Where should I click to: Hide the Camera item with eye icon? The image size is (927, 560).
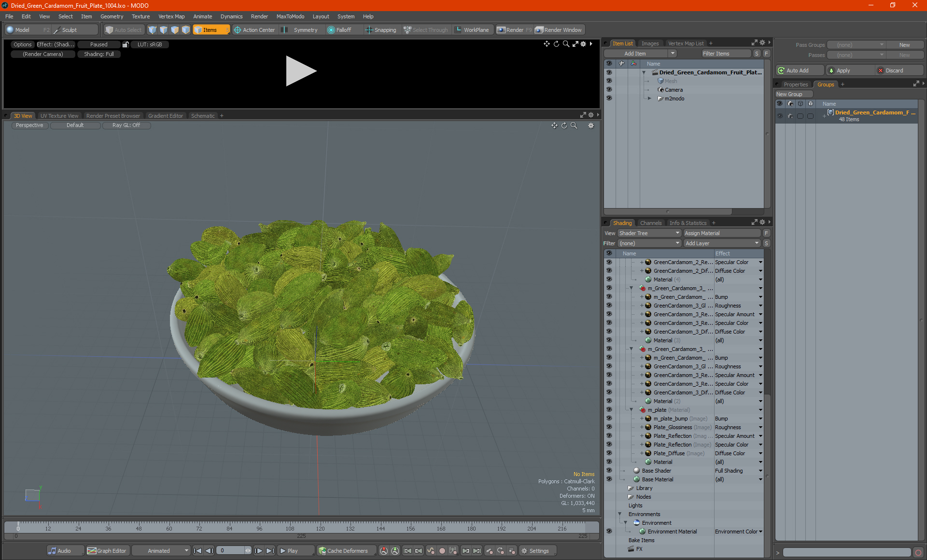pyautogui.click(x=609, y=90)
